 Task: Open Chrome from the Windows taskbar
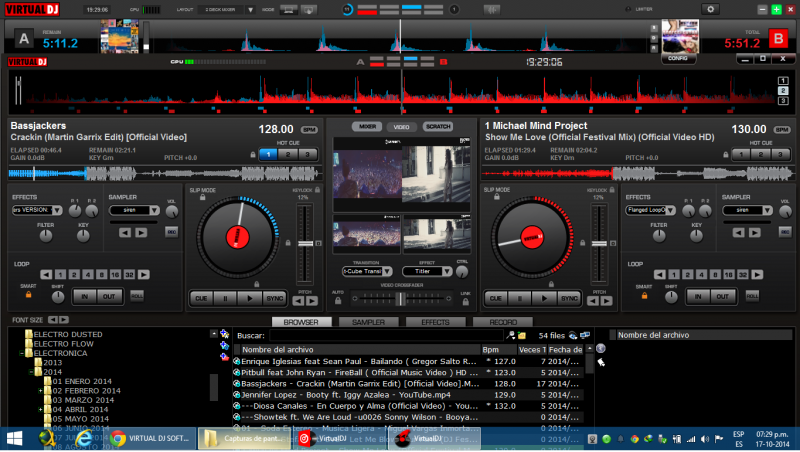point(118,438)
